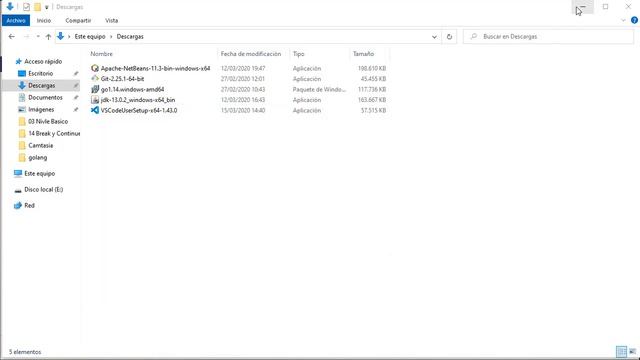The height and width of the screenshot is (360, 640).
Task: Open Disco local (E:) drive
Action: pyautogui.click(x=43, y=190)
